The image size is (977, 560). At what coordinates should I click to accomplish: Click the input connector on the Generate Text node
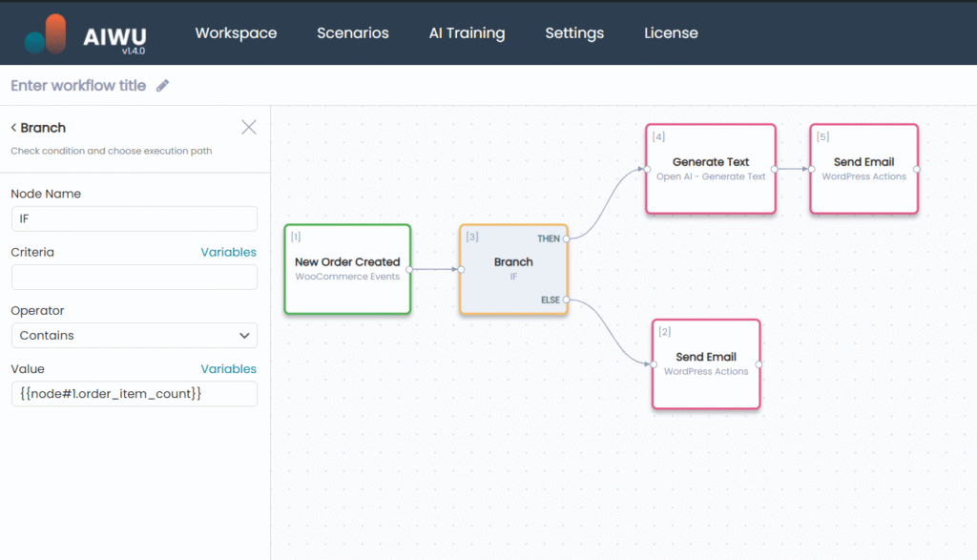[645, 168]
